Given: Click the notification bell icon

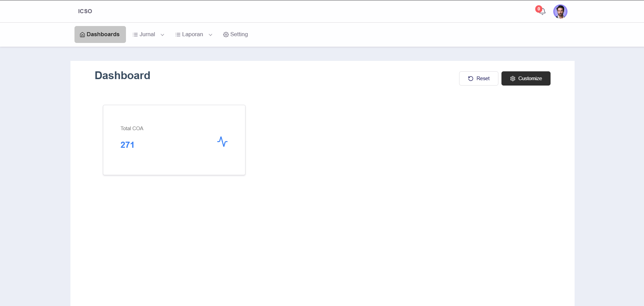Looking at the screenshot, I should click(x=543, y=12).
